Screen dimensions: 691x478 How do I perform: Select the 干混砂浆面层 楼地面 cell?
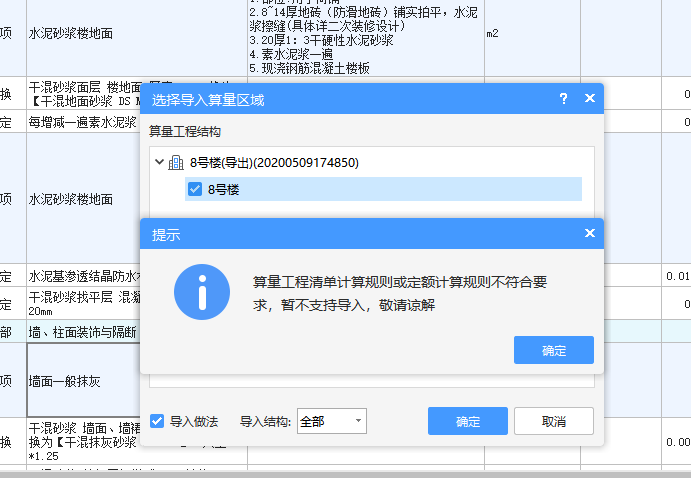(x=84, y=93)
